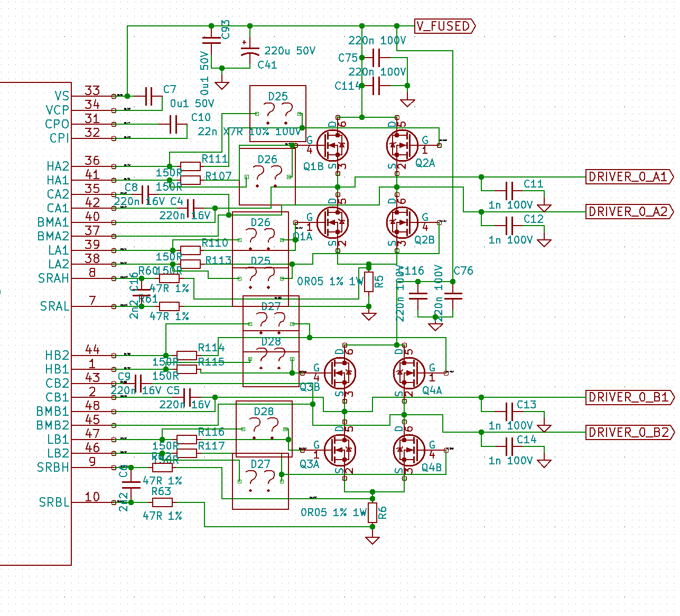The image size is (680, 616).
Task: Click the R117 reference label
Action: point(211,446)
